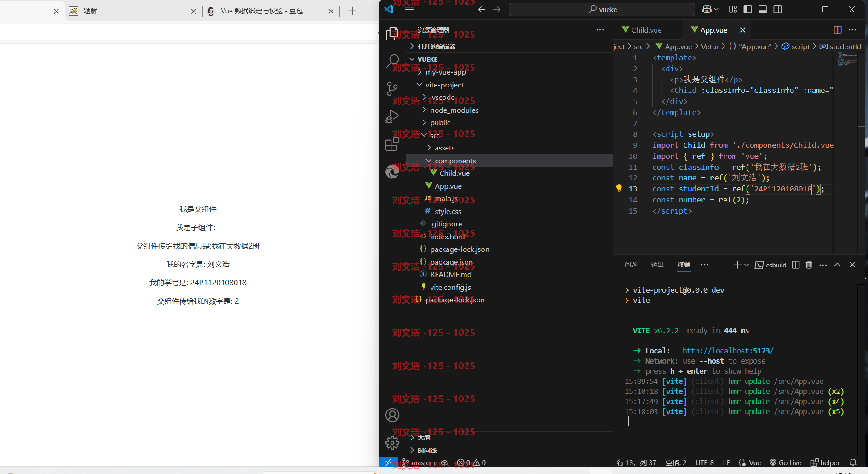
Task: Expand the node_modules folder
Action: pyautogui.click(x=509, y=110)
